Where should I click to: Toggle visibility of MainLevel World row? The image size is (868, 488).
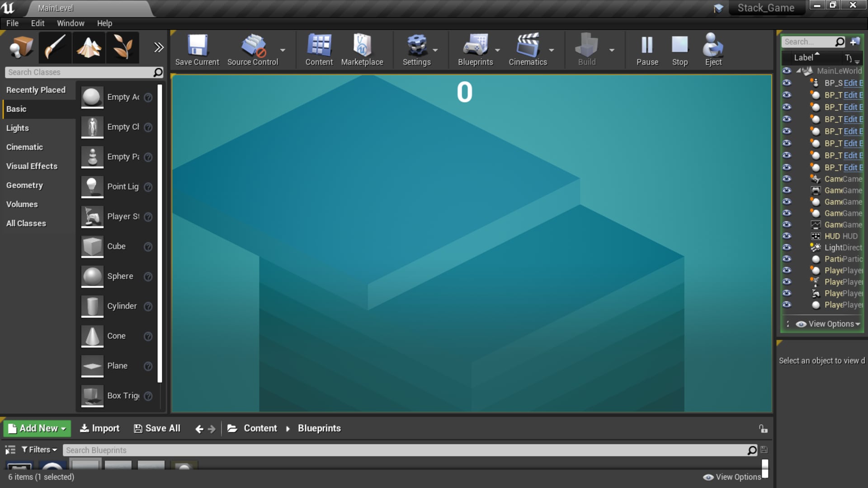tap(787, 71)
